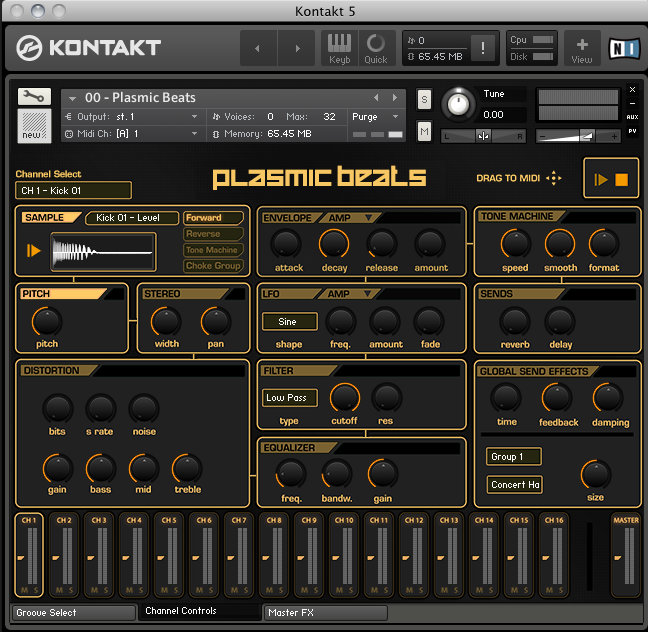648x632 pixels.
Task: Adjust the instrument volume slider
Action: point(578,136)
